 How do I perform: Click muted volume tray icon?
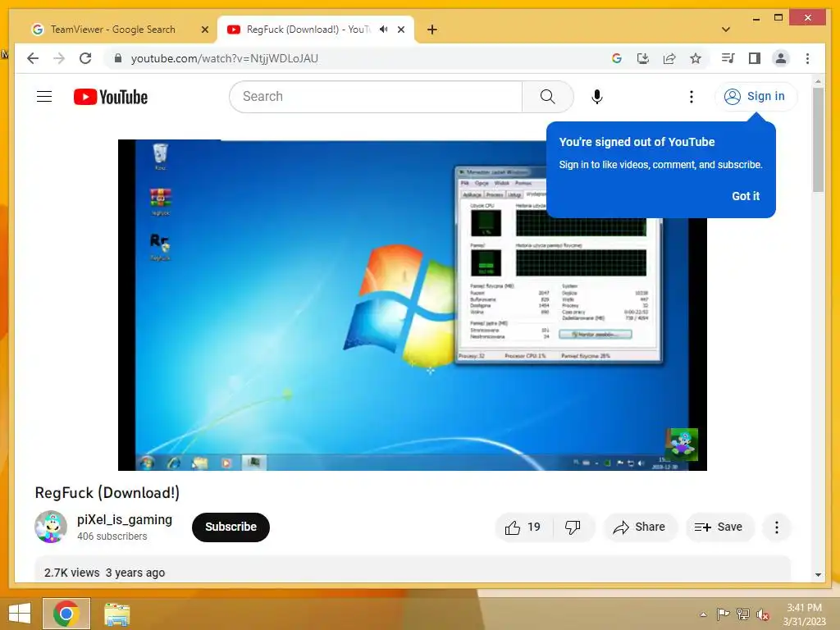pos(762,614)
